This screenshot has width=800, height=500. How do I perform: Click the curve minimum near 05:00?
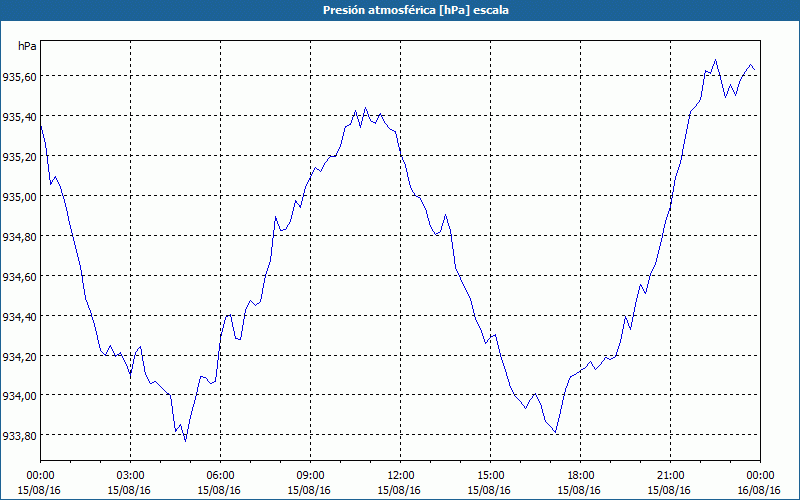click(186, 441)
